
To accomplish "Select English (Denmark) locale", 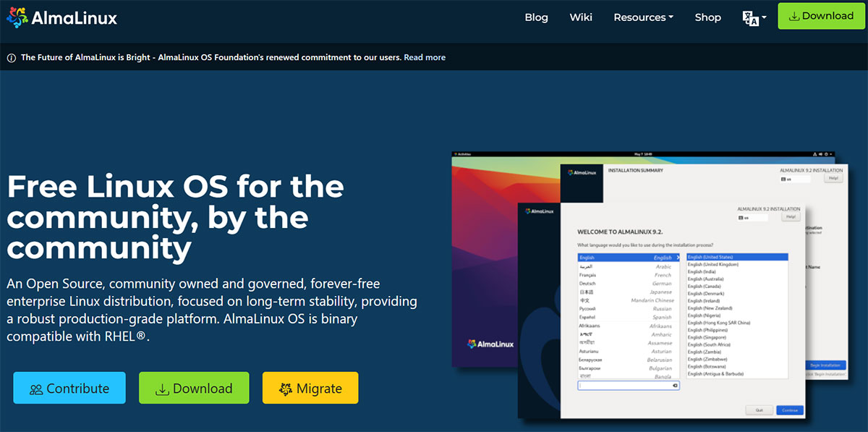I will [x=737, y=294].
